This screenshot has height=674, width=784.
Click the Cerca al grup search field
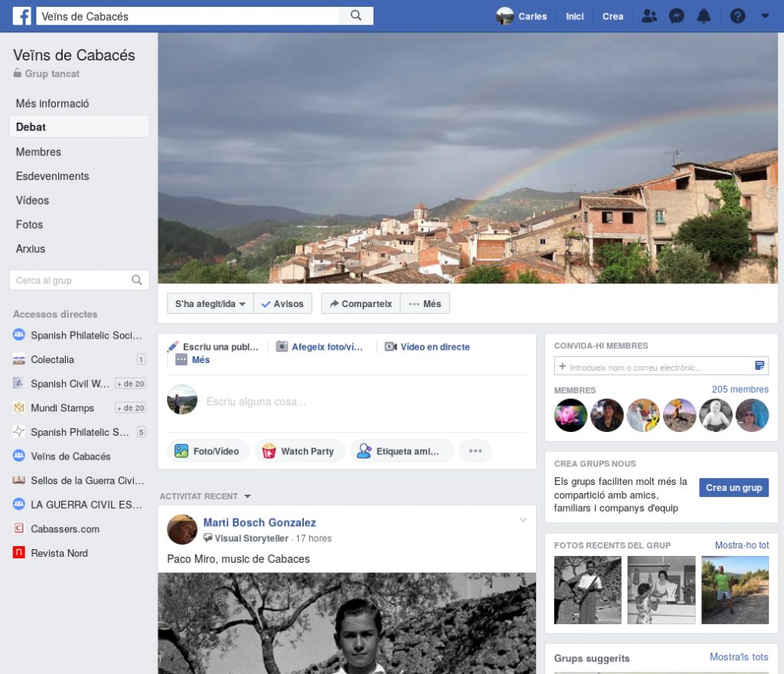coord(72,280)
